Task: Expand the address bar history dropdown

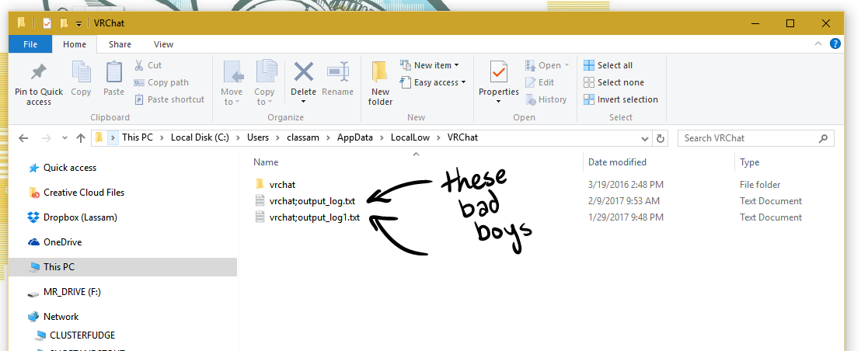Action: point(645,138)
